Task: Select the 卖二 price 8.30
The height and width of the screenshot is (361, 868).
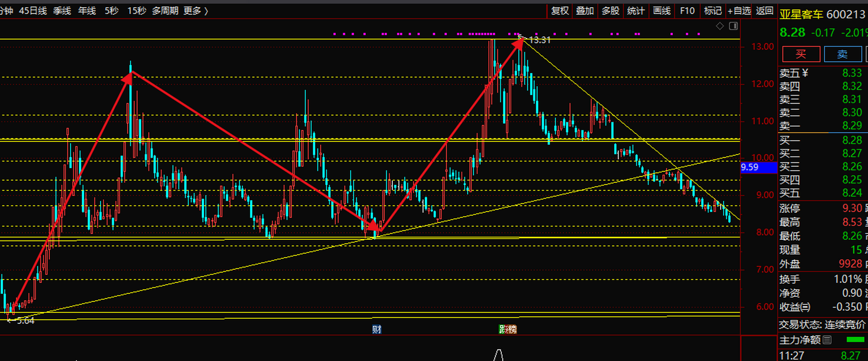Action: tap(852, 113)
